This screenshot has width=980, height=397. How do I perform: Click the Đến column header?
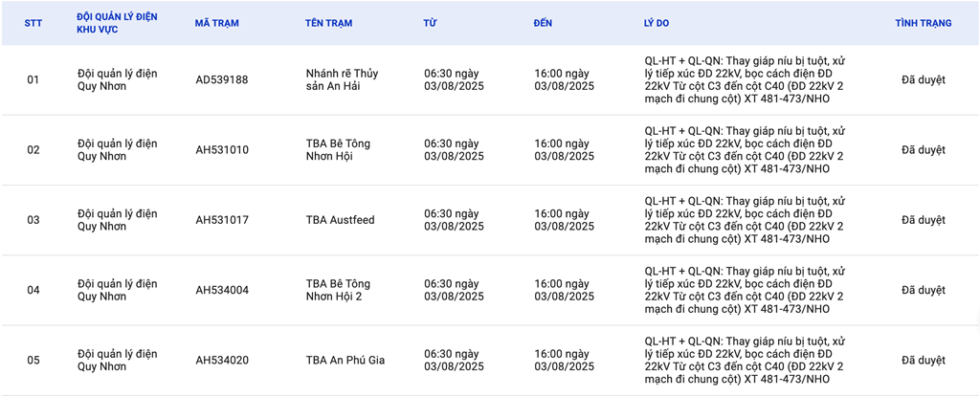[543, 23]
